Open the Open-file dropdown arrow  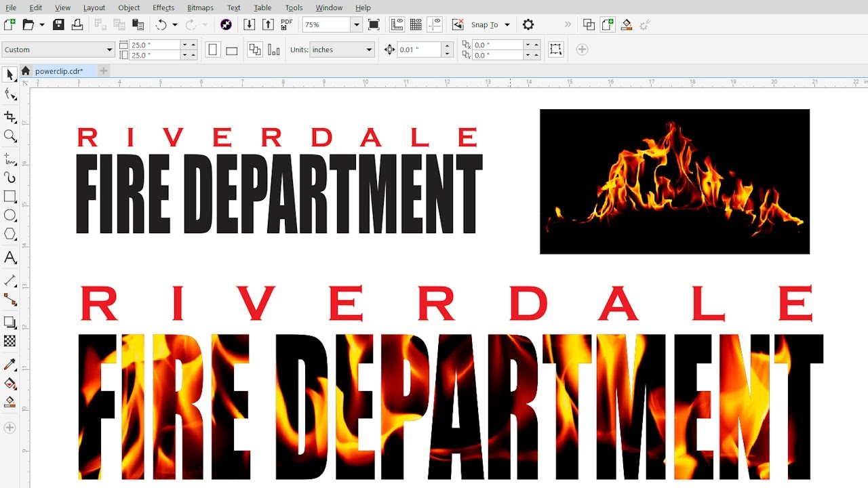(x=42, y=24)
